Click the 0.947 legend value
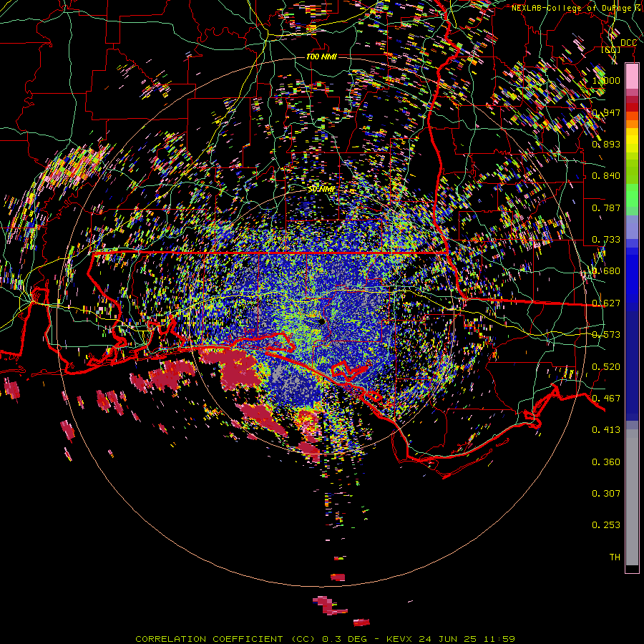The image size is (644, 644). 606,112
